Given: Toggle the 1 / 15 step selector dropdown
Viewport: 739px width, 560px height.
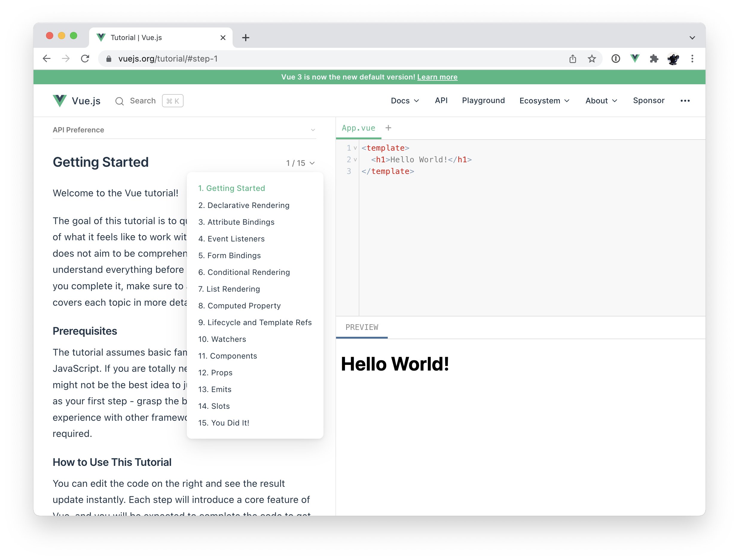Looking at the screenshot, I should click(300, 163).
